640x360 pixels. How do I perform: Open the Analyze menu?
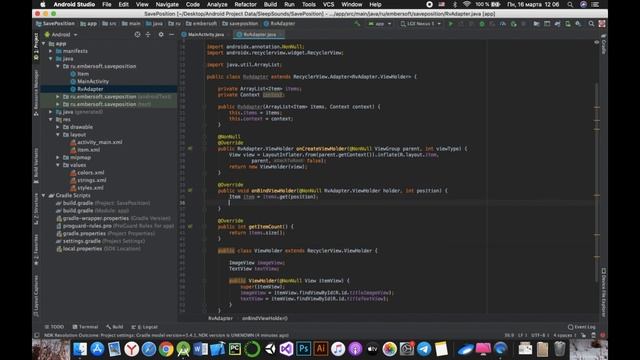pyautogui.click(x=217, y=4)
